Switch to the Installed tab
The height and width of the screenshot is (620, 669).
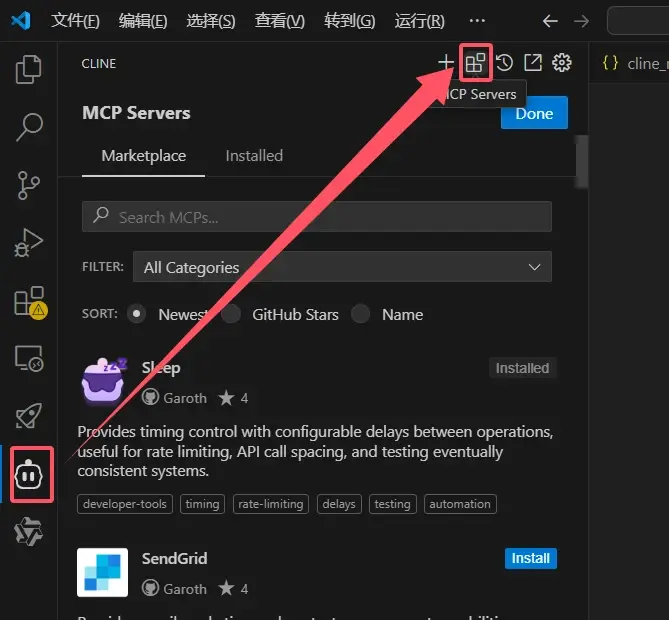click(254, 156)
